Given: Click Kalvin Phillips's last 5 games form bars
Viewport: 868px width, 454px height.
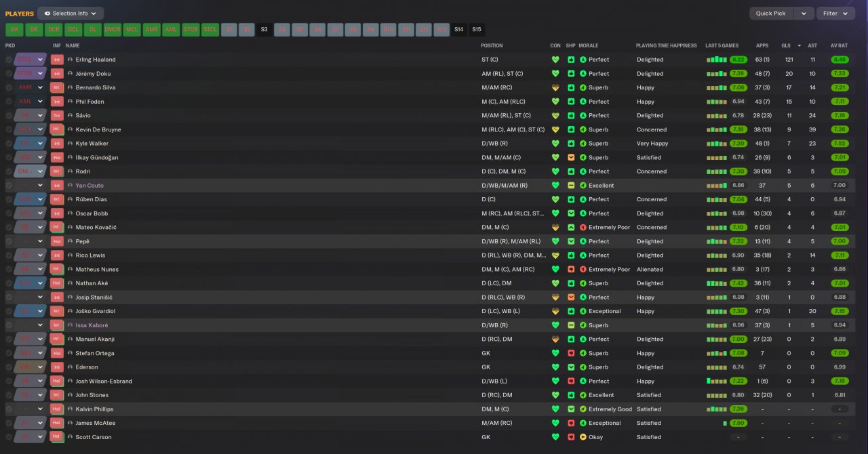Looking at the screenshot, I should [717, 409].
